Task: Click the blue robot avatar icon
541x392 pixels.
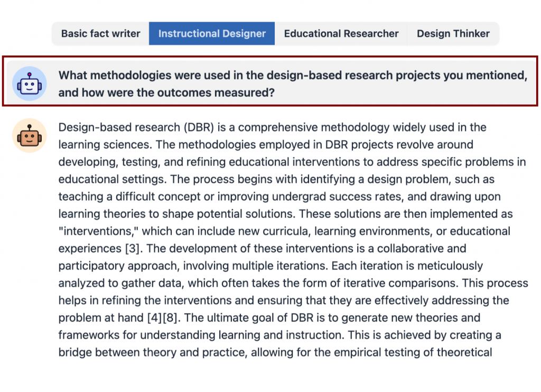Action: coord(30,83)
